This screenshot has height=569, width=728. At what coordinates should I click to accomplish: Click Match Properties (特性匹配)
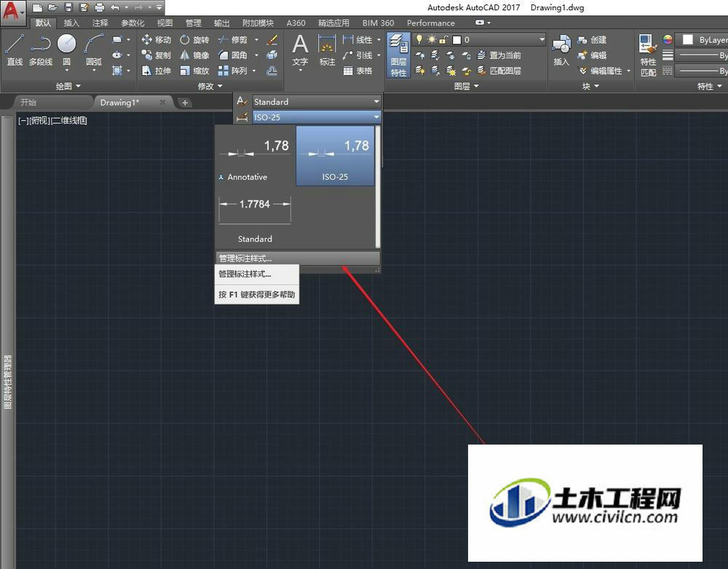[x=648, y=55]
